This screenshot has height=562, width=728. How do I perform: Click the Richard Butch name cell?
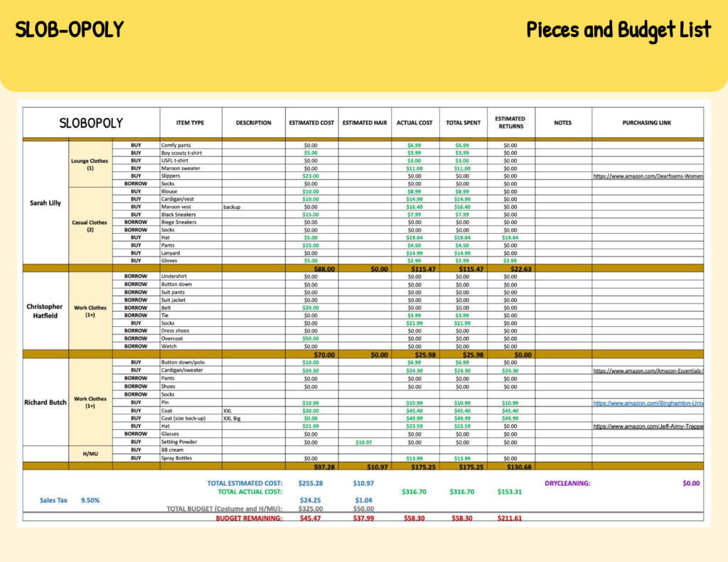[45, 402]
